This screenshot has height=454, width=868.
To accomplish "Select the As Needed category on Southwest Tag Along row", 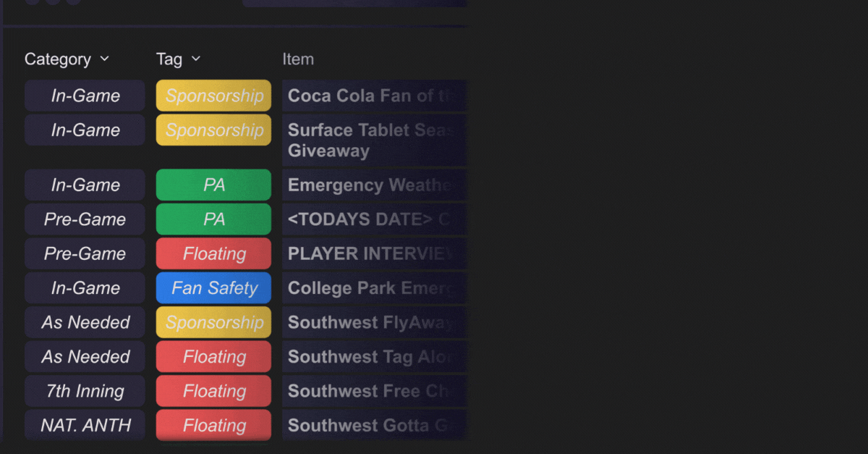I will 84,356.
